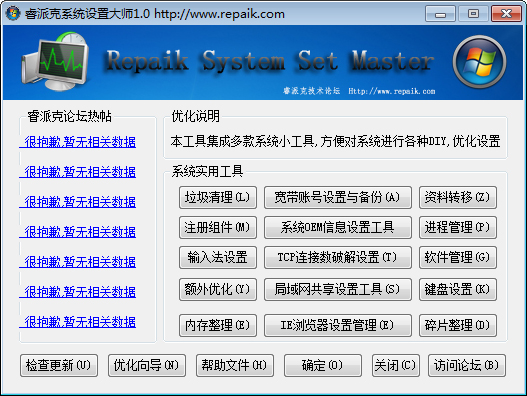Viewport: 527px width, 396px height.
Task: Open the third 很抱歉,暂无相关数据 link
Action: (x=78, y=202)
